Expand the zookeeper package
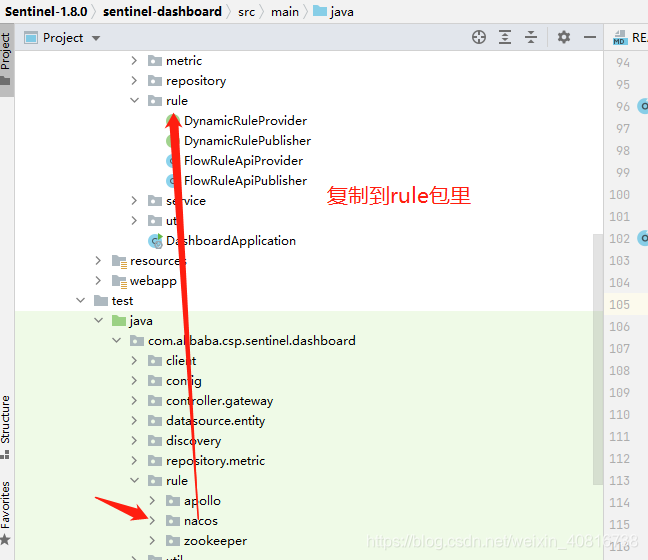Image resolution: width=648 pixels, height=560 pixels. pos(152,541)
